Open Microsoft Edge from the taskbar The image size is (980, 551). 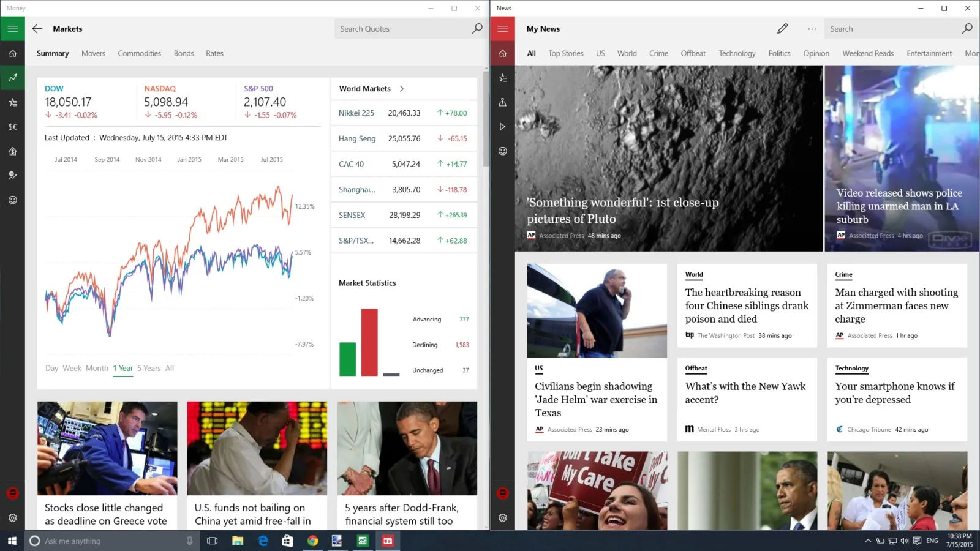(x=263, y=541)
